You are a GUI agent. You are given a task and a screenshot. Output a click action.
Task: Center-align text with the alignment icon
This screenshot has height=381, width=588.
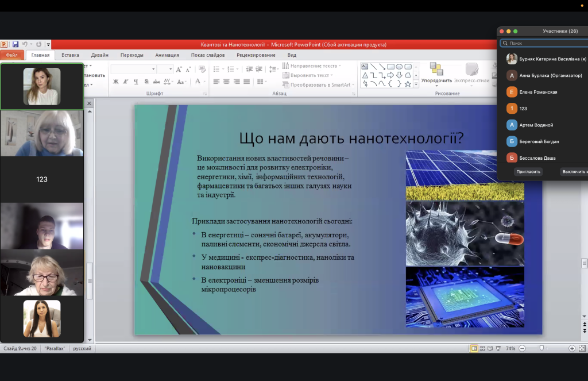click(226, 82)
